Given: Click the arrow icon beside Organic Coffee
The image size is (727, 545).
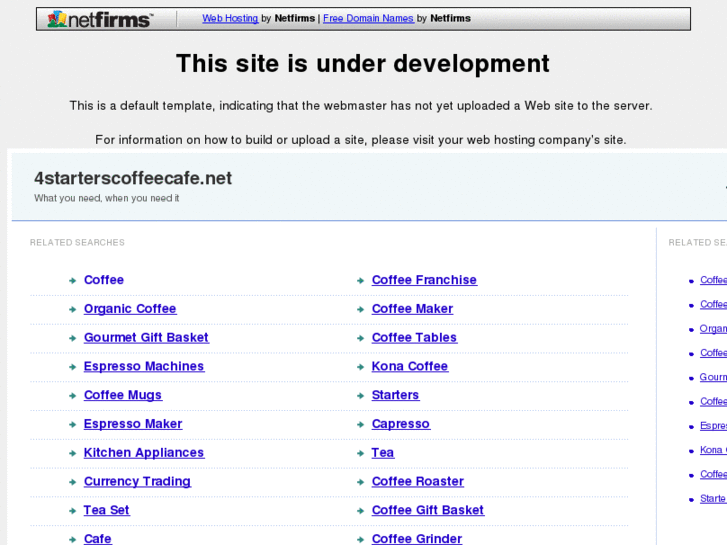Looking at the screenshot, I should pos(72,309).
